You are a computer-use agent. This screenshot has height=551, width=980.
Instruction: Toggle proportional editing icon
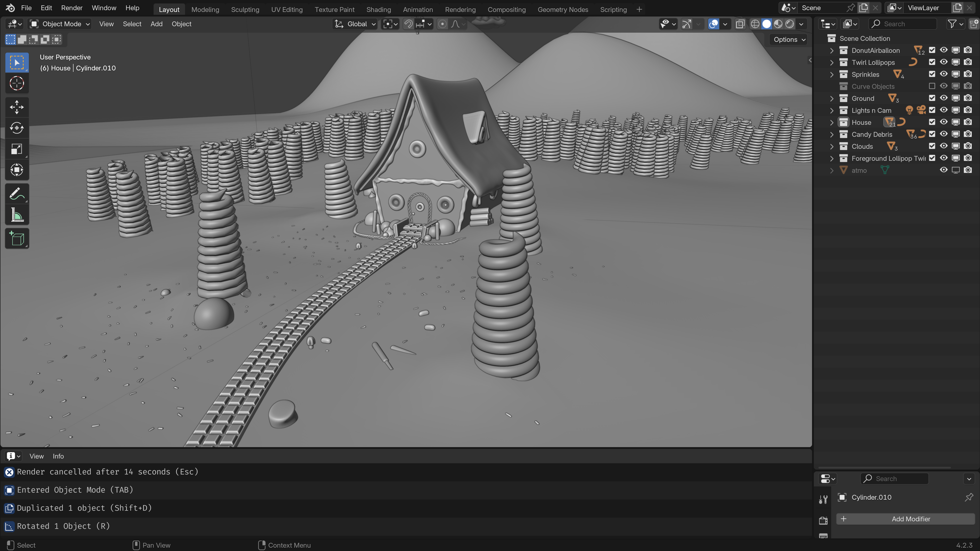point(442,24)
